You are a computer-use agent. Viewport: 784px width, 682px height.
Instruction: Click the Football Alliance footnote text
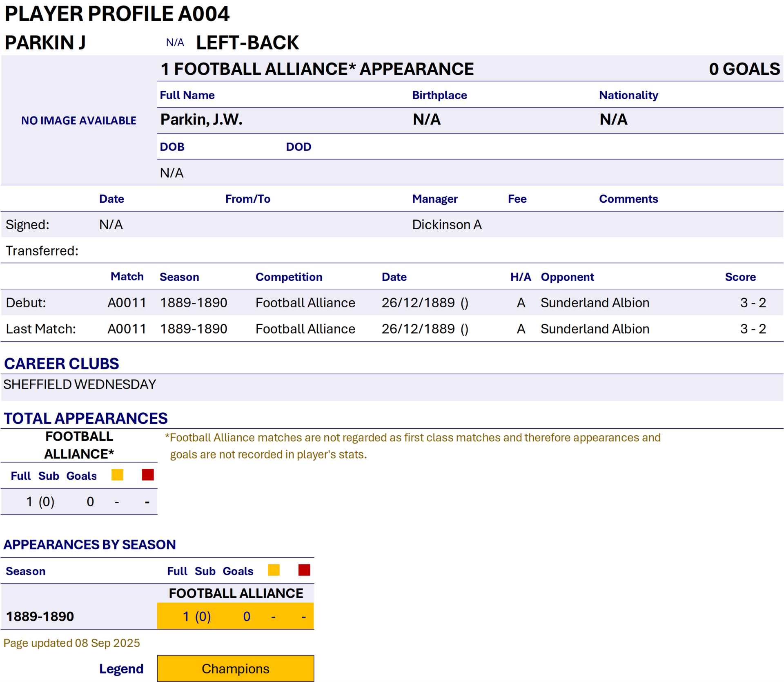pos(412,446)
